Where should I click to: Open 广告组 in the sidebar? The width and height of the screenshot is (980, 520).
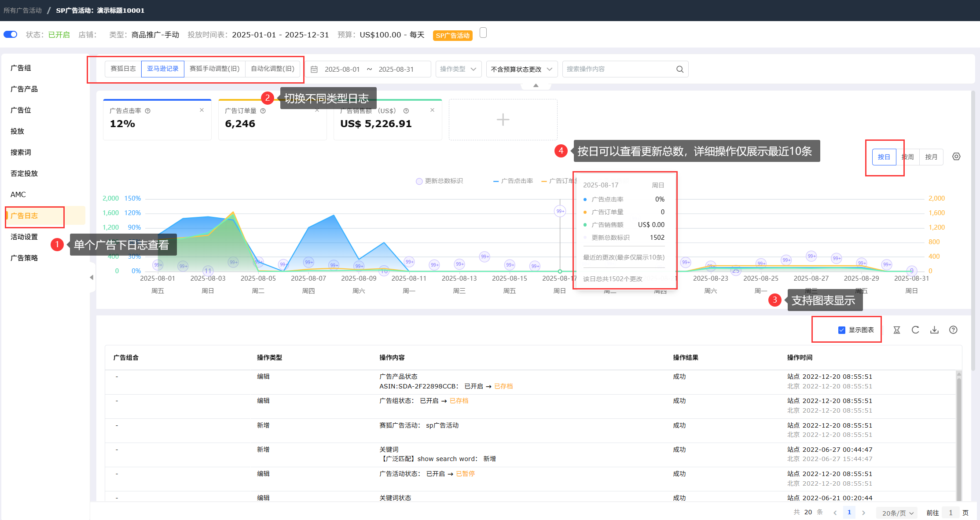(x=21, y=68)
